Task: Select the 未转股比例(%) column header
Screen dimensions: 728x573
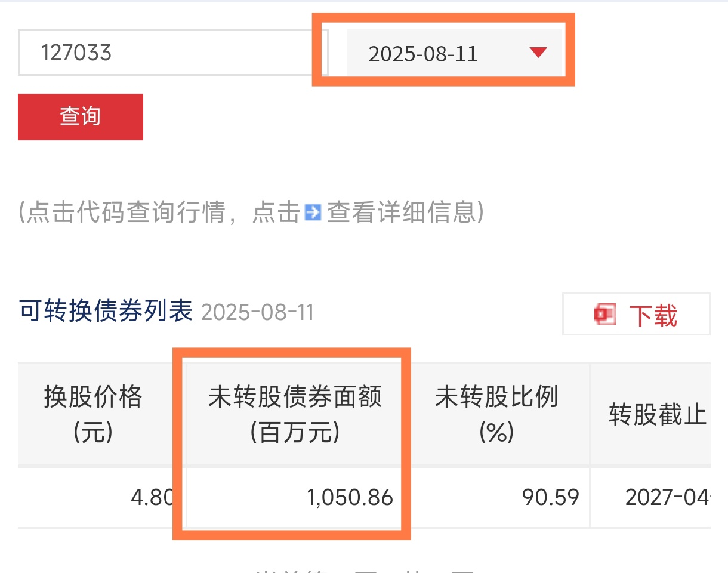Action: click(x=496, y=414)
